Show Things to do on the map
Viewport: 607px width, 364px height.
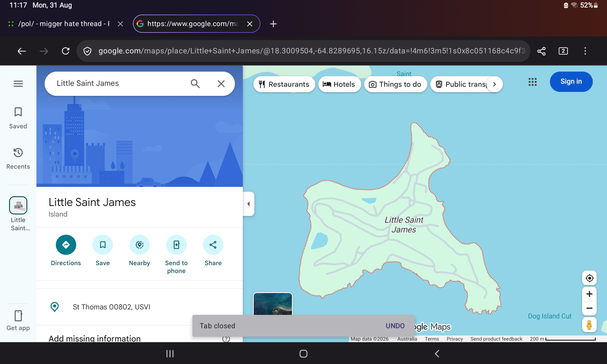pyautogui.click(x=395, y=84)
